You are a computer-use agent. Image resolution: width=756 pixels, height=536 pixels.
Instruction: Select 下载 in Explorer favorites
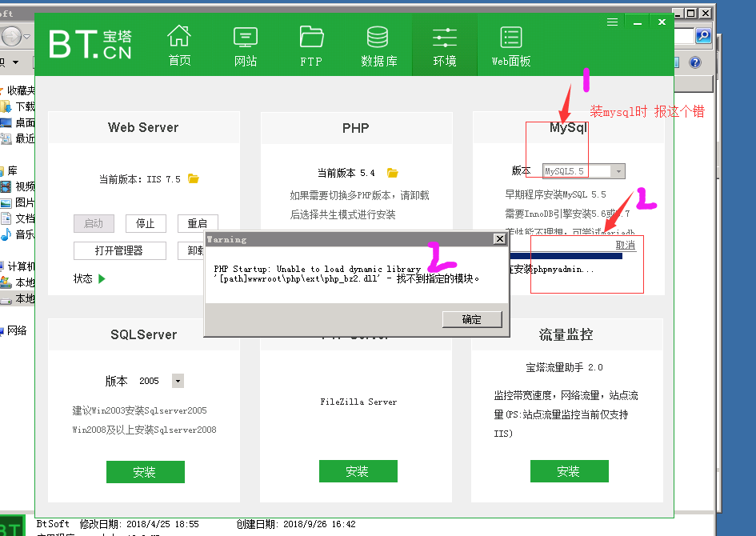point(18,106)
